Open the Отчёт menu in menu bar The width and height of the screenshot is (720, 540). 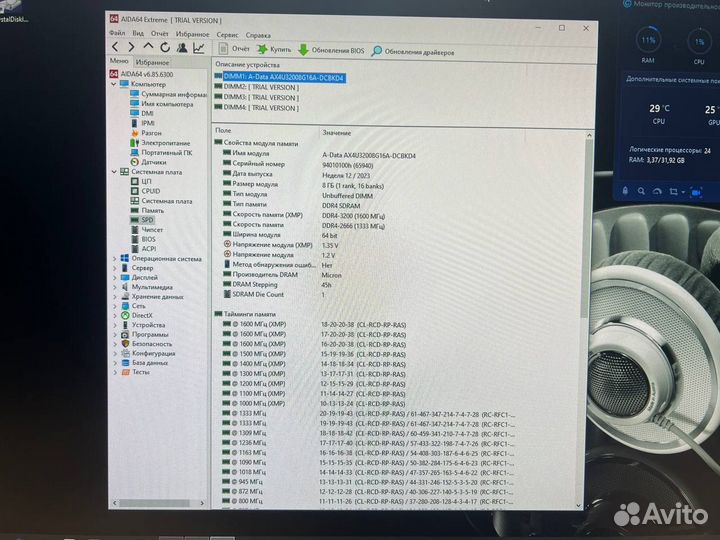[x=159, y=34]
